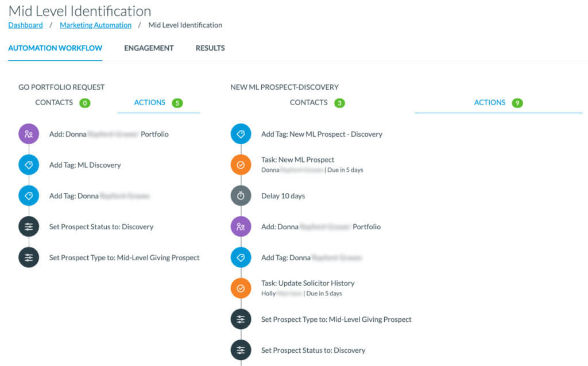Open the Results tab
Viewport: 588px width, 366px height.
pos(210,48)
